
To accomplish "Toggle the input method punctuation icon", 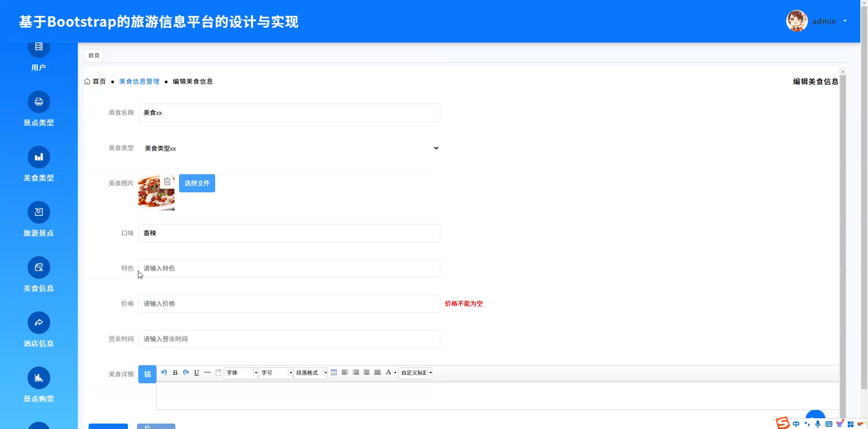I will [807, 424].
